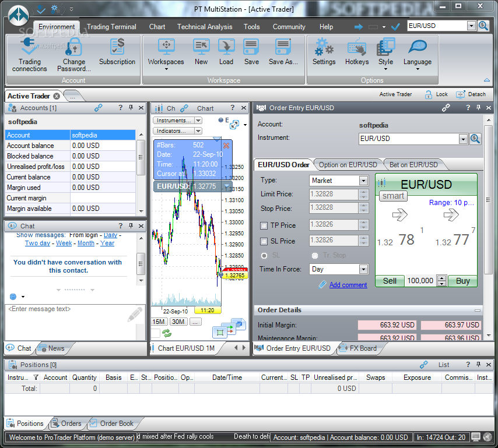Viewport: 498px width, 448px height.
Task: Click the monitor icon in status bar
Action: (475, 437)
